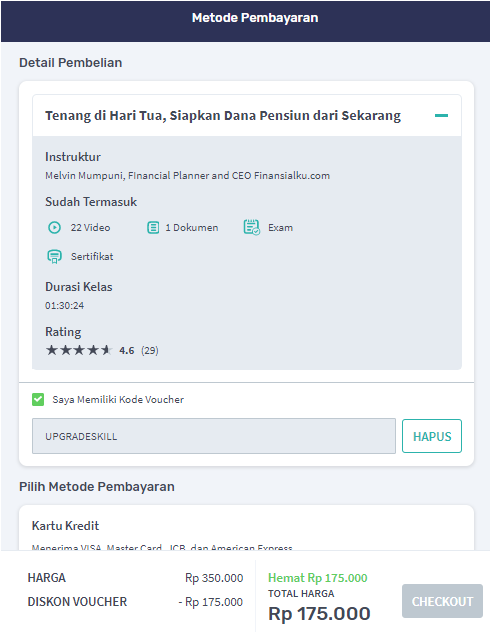Click the Saya Memiliki Kode Voucher label
The image size is (491, 644).
(118, 400)
